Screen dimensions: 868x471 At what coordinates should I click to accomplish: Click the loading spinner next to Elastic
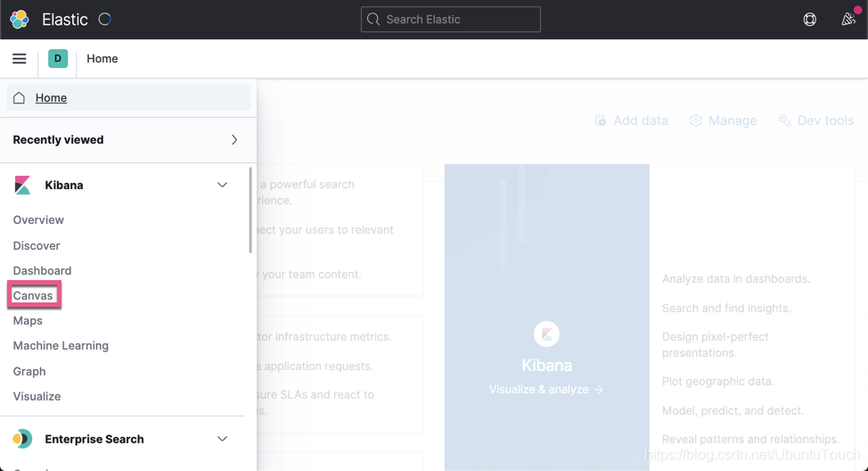pyautogui.click(x=104, y=19)
